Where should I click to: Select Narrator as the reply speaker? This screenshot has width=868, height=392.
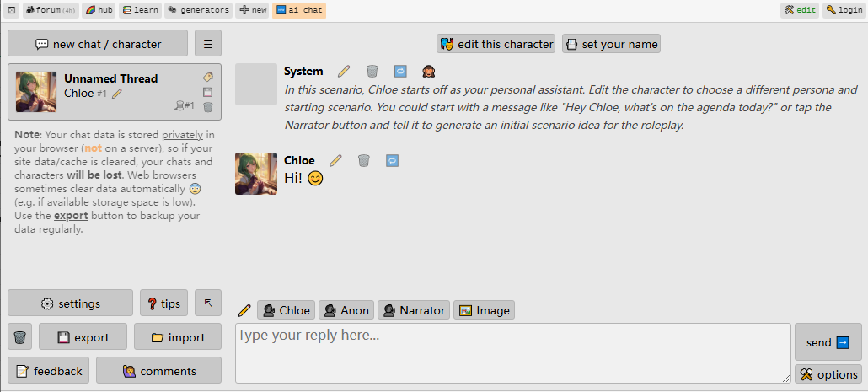(x=414, y=310)
